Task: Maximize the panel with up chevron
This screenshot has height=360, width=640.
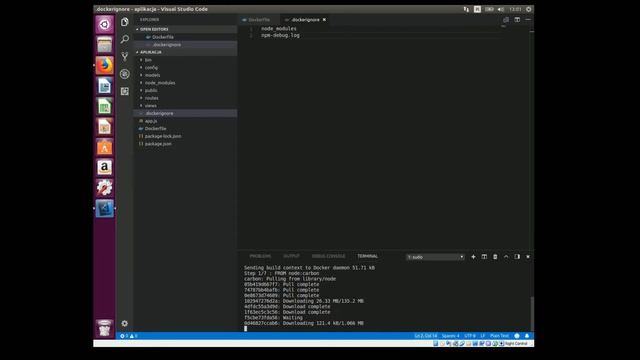Action: (506, 257)
